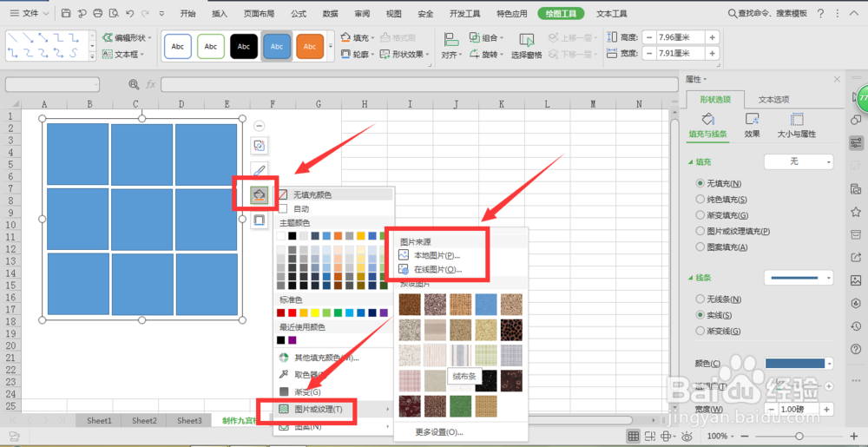Switch to the 插入 ribbon tab
Screen dimensions: 868x447
point(220,14)
